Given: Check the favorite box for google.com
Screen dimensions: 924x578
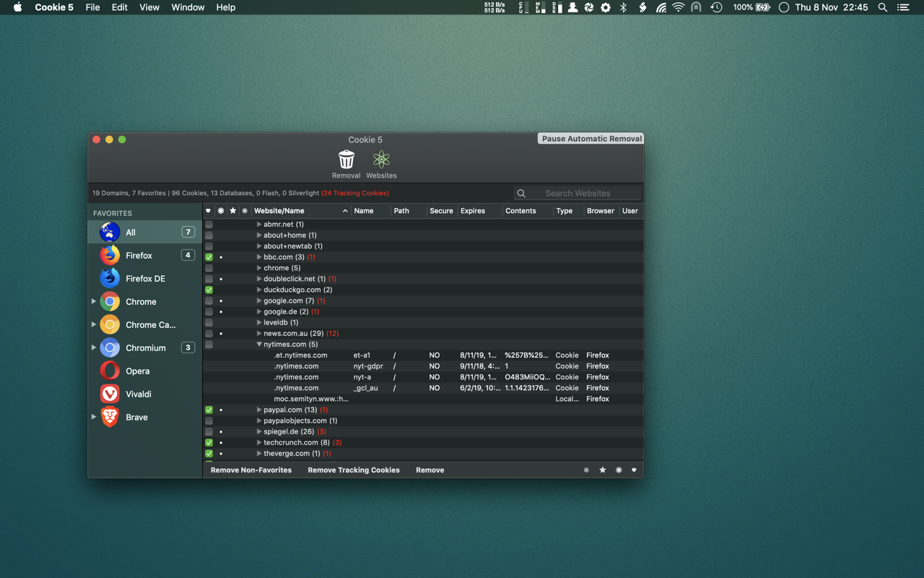Looking at the screenshot, I should [x=209, y=301].
